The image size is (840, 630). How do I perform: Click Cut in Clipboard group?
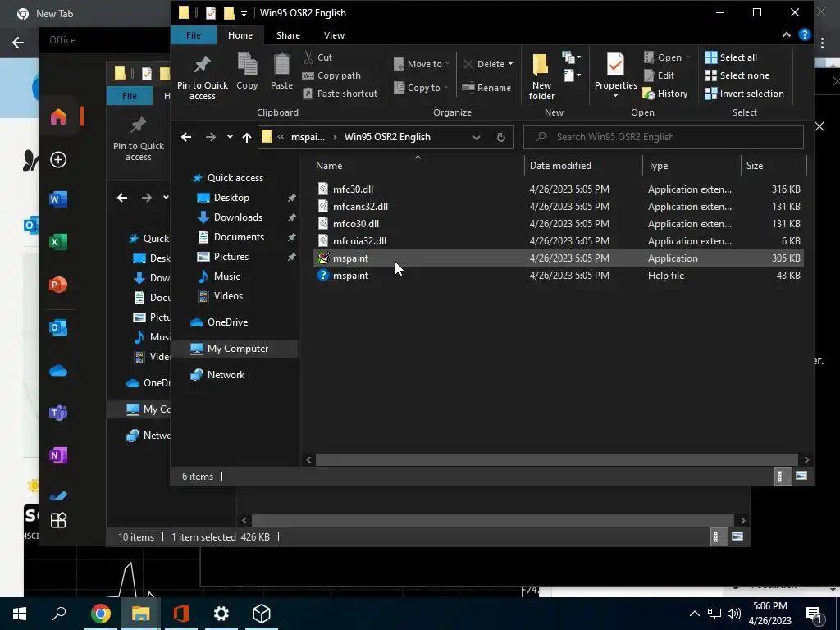pos(317,57)
